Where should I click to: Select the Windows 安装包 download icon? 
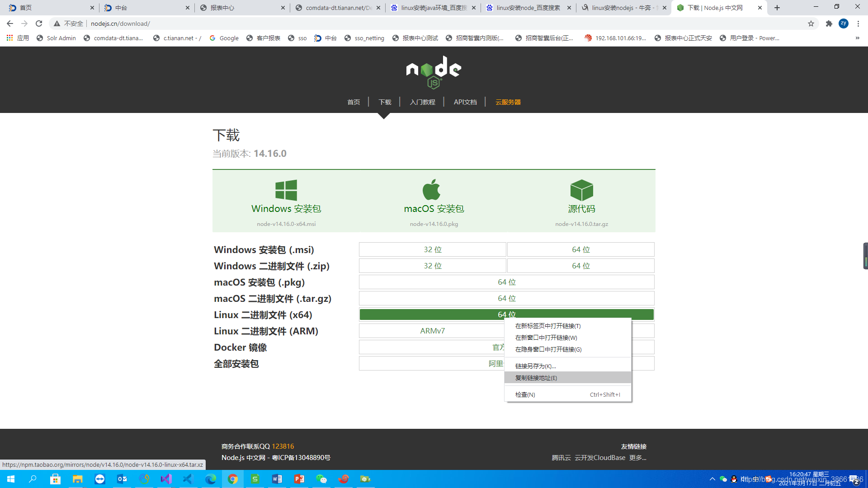[x=286, y=189]
